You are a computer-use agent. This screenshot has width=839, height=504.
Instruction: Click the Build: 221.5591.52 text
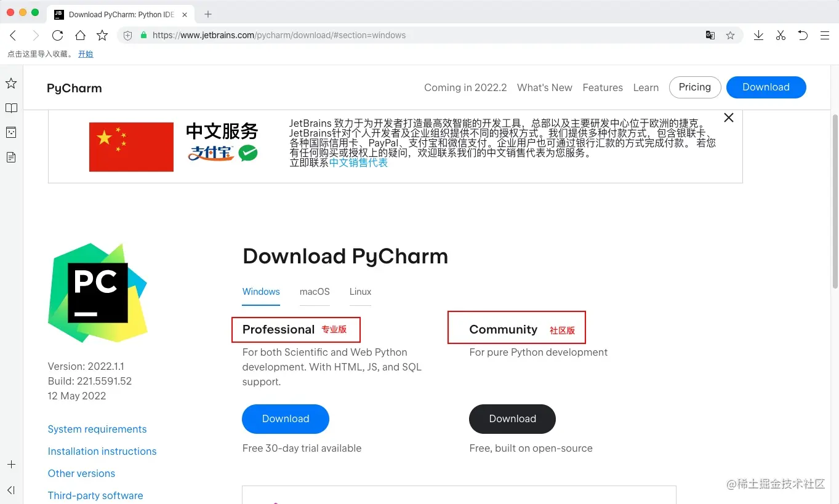[90, 381]
